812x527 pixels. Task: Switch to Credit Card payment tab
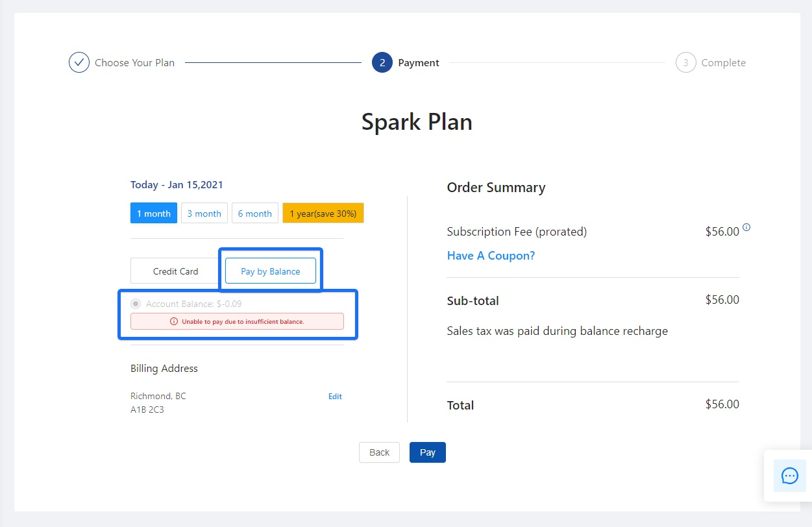(175, 271)
